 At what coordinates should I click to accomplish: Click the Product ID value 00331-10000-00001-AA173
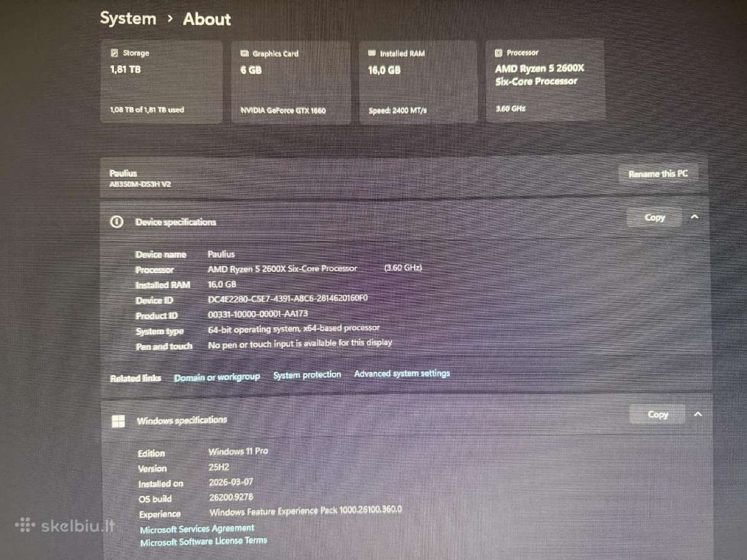tap(258, 314)
